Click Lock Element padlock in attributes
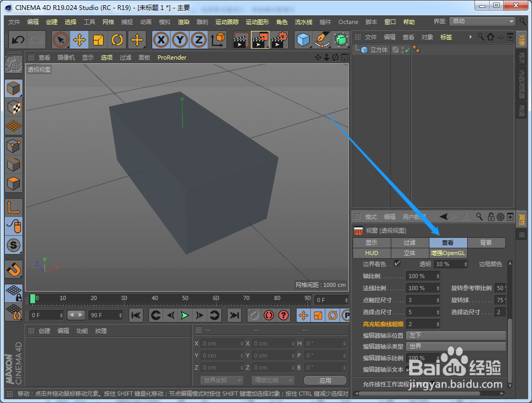 [x=491, y=217]
